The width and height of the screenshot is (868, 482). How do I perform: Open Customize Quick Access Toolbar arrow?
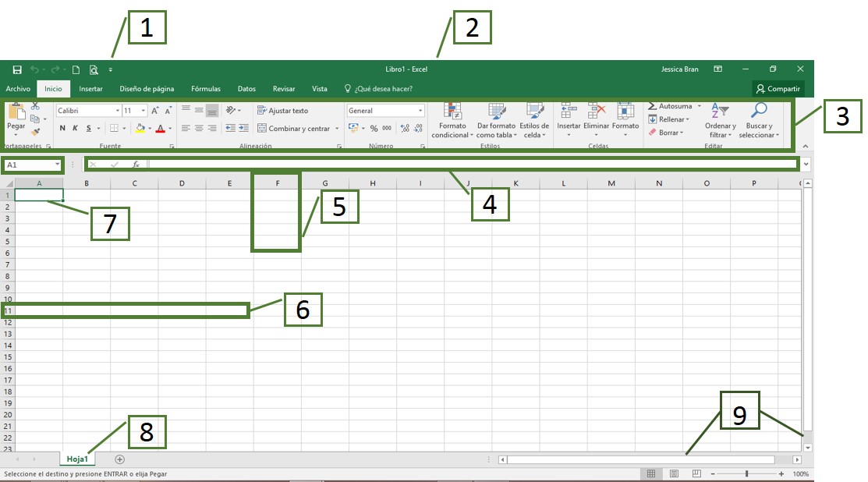[x=111, y=69]
